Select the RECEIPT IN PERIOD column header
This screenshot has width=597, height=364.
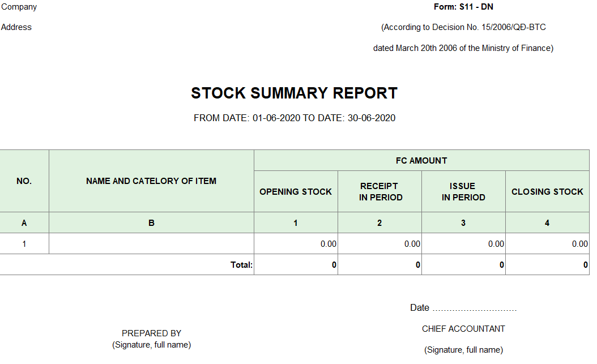(379, 192)
